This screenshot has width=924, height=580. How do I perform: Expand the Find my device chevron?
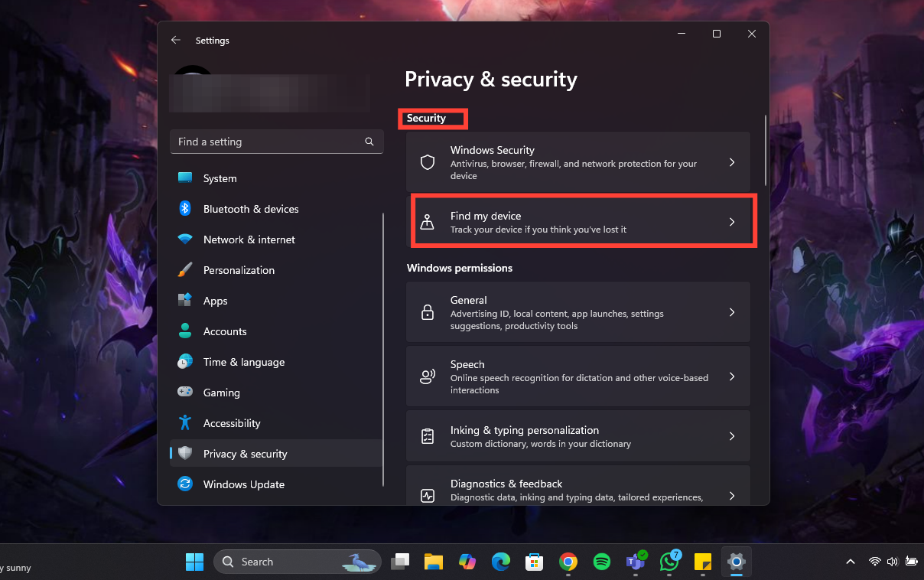coord(731,222)
